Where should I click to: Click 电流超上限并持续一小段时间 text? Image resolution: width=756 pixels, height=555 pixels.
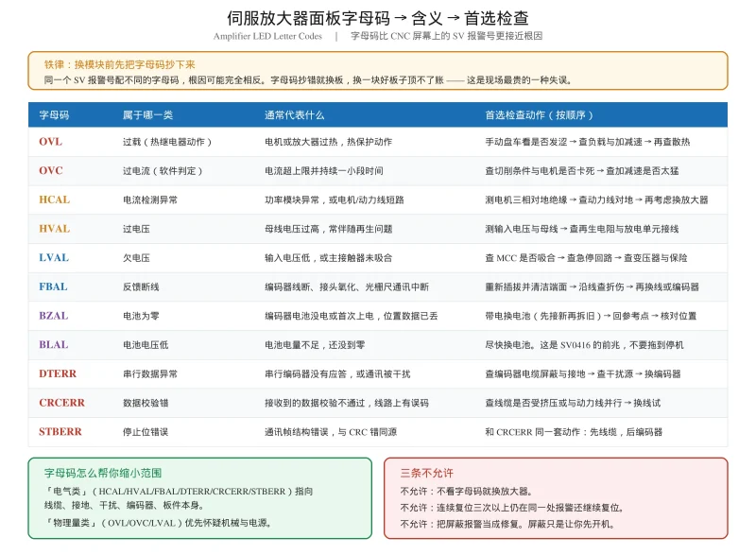tap(324, 171)
